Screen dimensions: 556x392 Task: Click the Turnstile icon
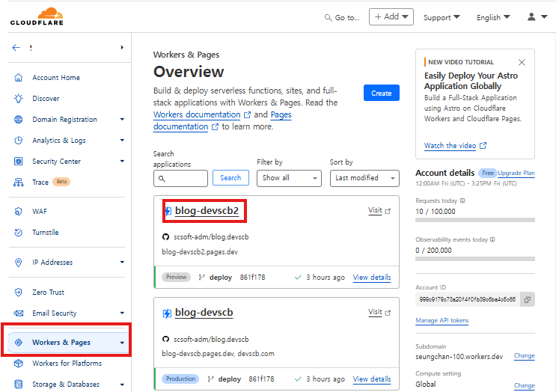[x=19, y=233]
